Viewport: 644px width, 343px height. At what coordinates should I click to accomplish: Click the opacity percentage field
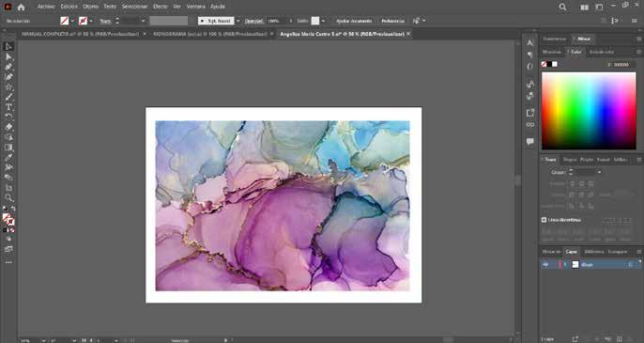pyautogui.click(x=277, y=21)
